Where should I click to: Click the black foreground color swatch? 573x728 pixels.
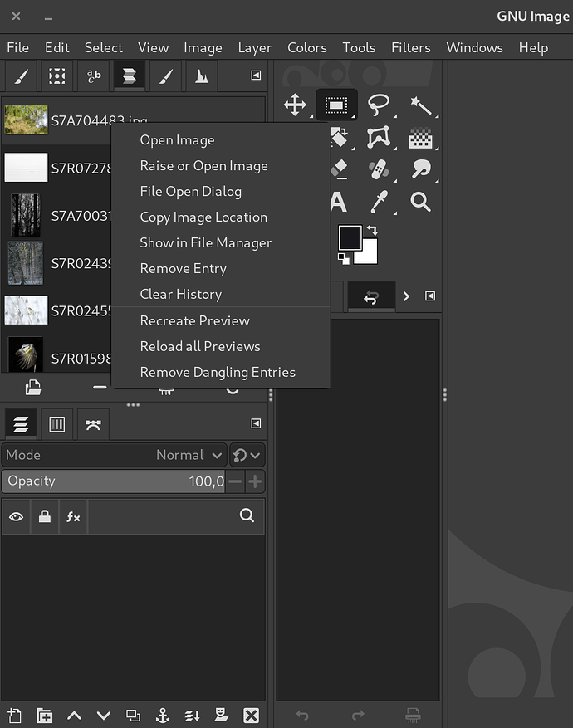[350, 238]
